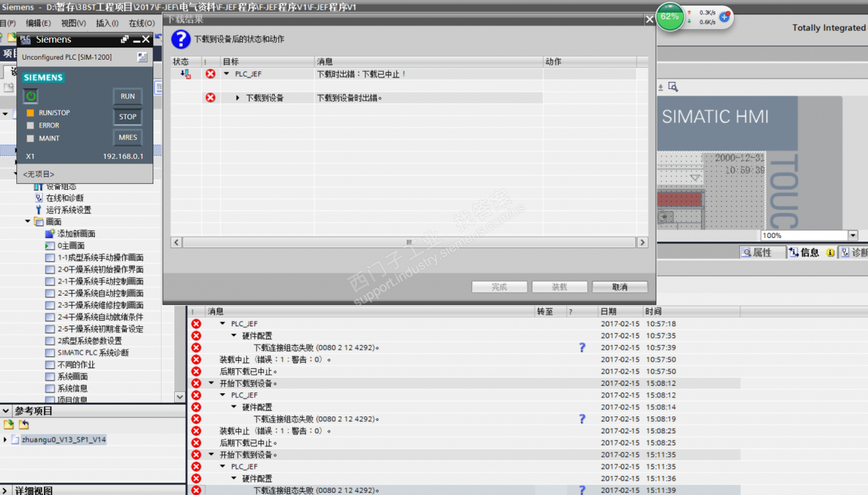Click red error icon in PLC_JEF row of dialog

[x=210, y=74]
